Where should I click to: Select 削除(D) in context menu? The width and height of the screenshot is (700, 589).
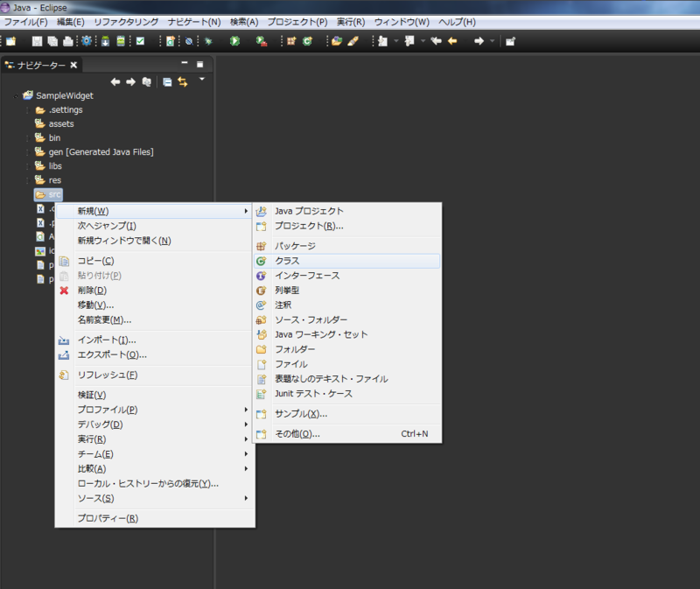coord(155,291)
